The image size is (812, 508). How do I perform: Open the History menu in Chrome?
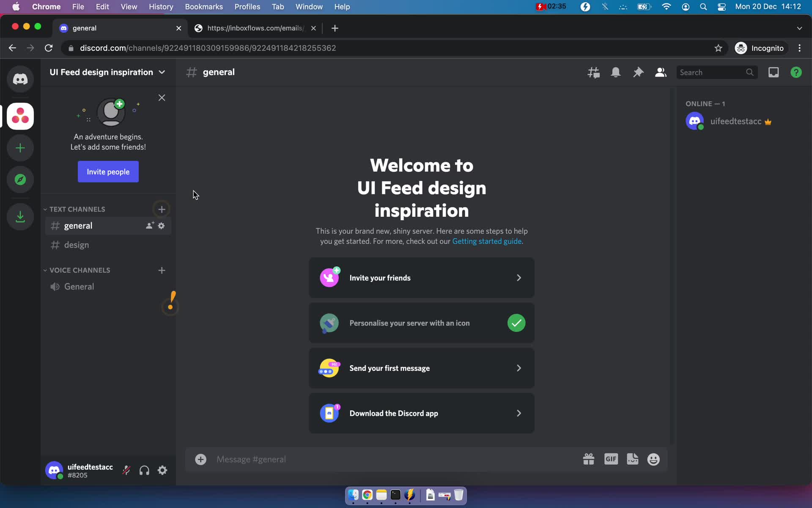click(x=161, y=6)
